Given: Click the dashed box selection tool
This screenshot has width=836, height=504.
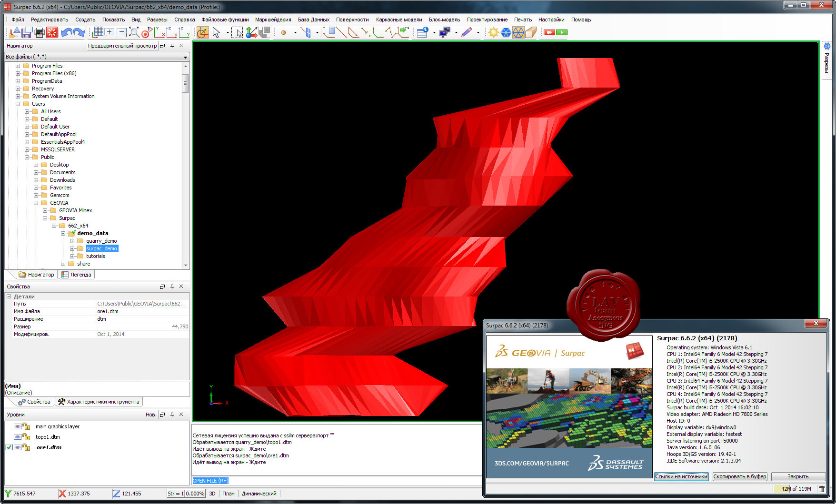Looking at the screenshot, I should click(x=237, y=32).
